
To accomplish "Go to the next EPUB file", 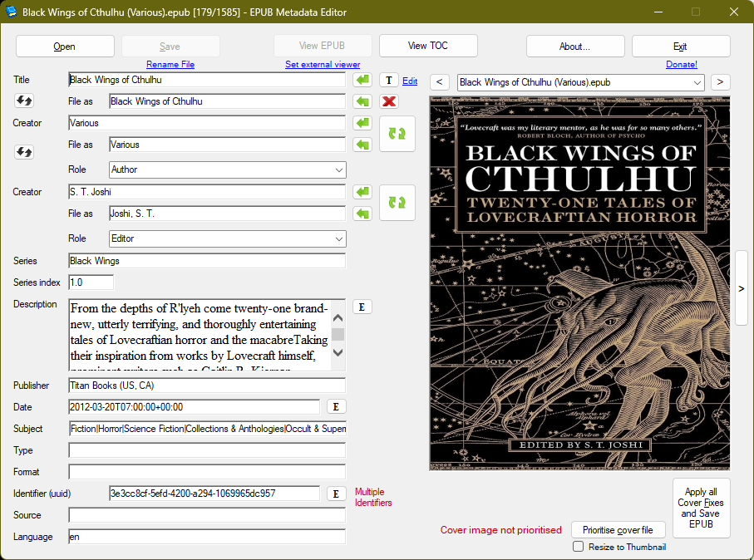I will click(720, 82).
